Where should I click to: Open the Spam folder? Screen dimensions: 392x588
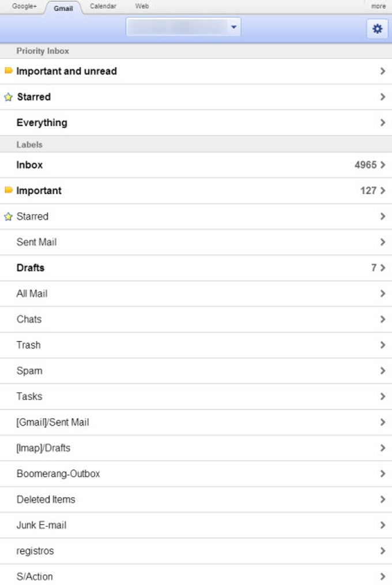pyautogui.click(x=196, y=370)
